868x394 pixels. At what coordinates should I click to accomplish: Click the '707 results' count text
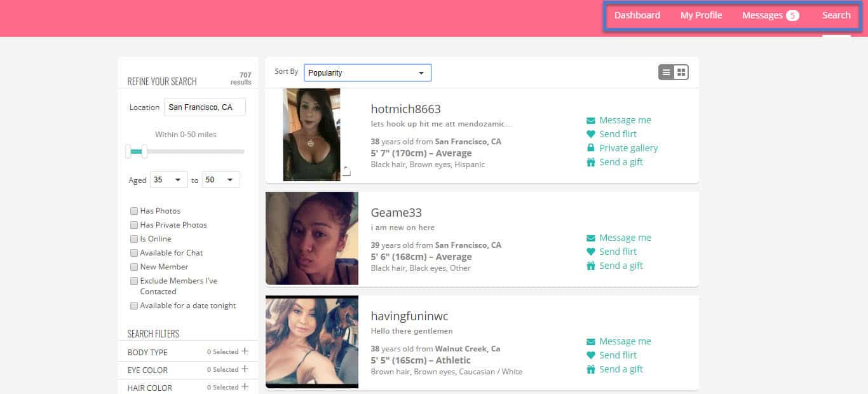(x=241, y=79)
